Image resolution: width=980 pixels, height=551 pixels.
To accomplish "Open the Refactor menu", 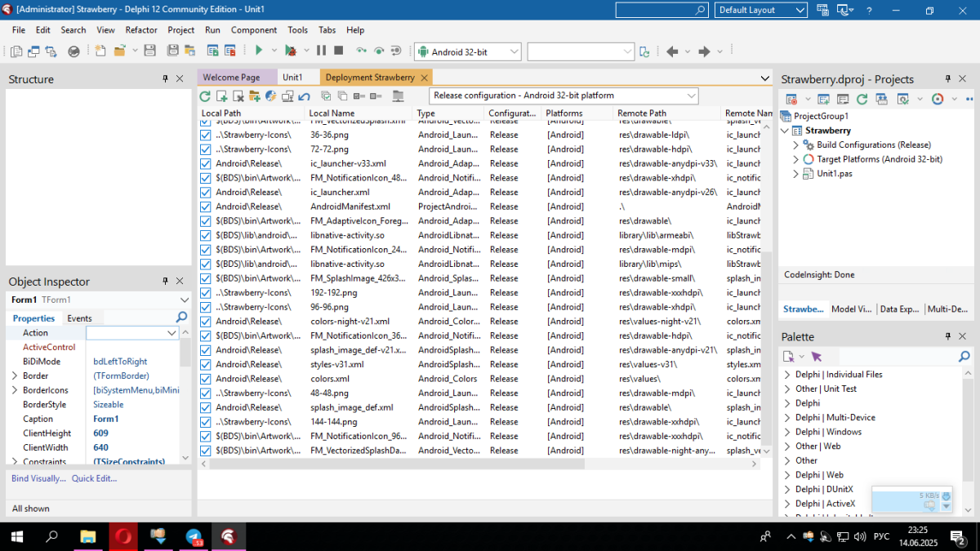I will point(141,29).
